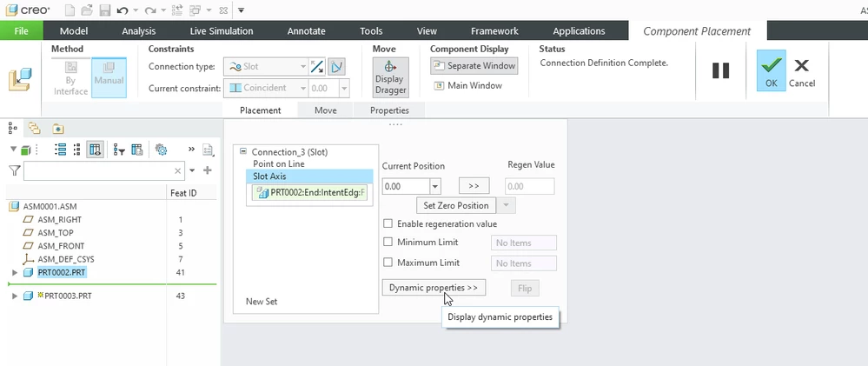Click the Close window icon in quick access toolbar

[222, 10]
